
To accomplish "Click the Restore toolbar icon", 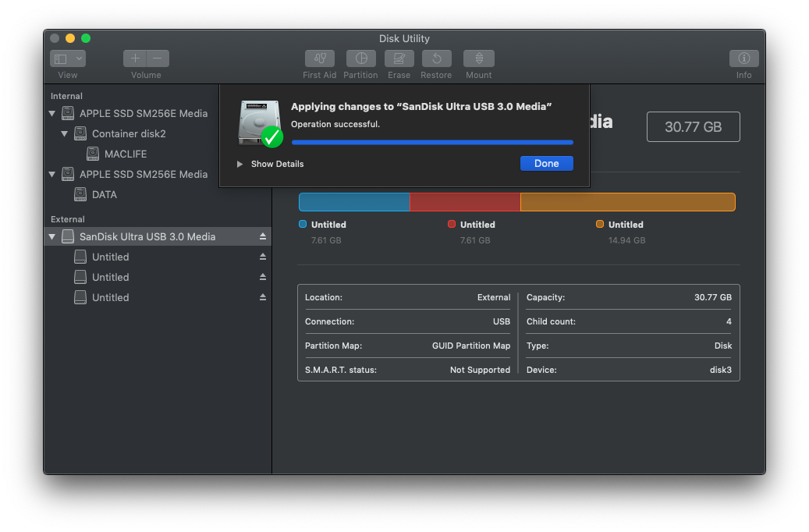I will pos(436,58).
